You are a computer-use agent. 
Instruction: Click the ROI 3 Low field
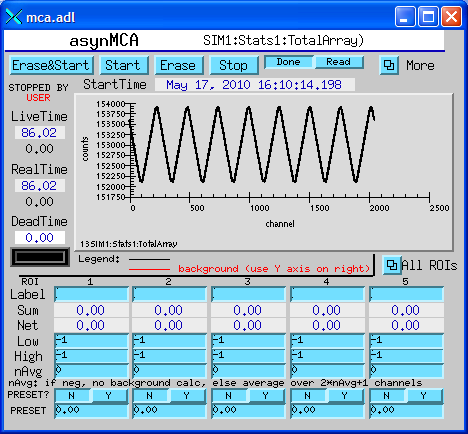[x=249, y=341]
